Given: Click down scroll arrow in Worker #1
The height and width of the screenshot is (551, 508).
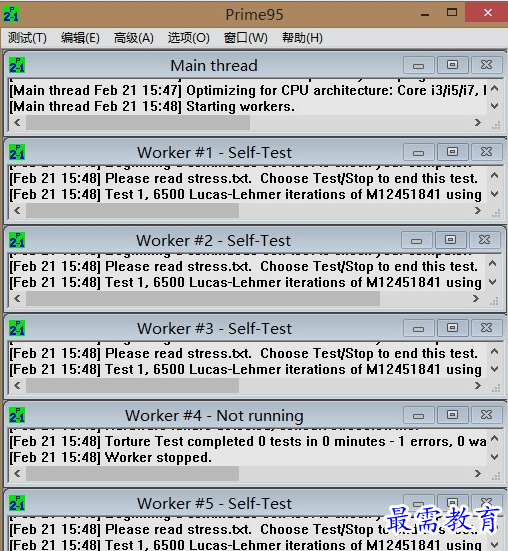Looking at the screenshot, I should [x=494, y=194].
